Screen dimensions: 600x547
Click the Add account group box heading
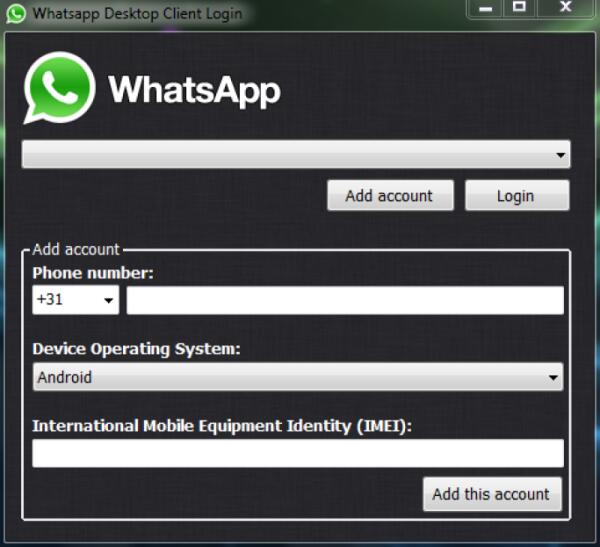tap(76, 249)
